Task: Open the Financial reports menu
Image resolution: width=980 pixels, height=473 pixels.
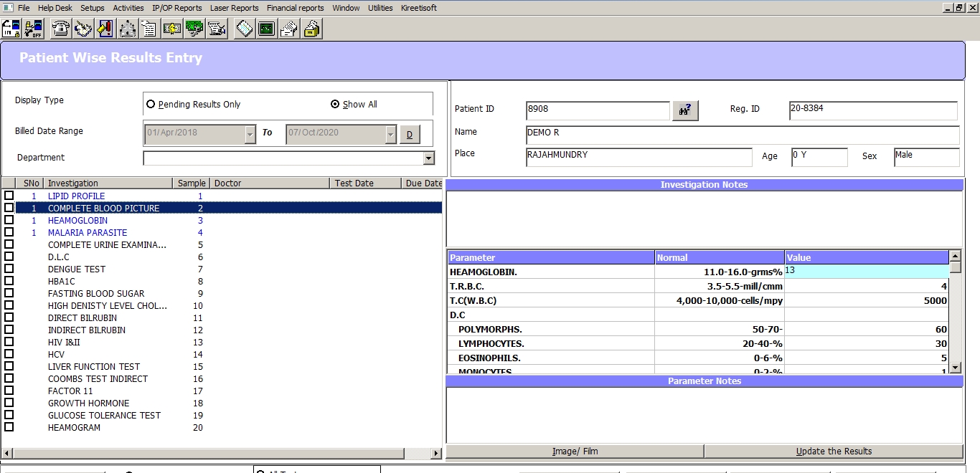Action: point(295,8)
